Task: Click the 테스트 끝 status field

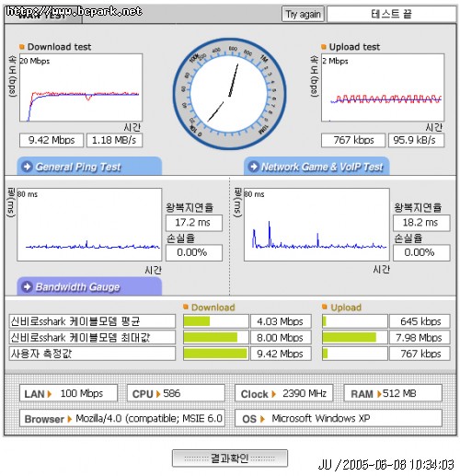Action: click(392, 14)
